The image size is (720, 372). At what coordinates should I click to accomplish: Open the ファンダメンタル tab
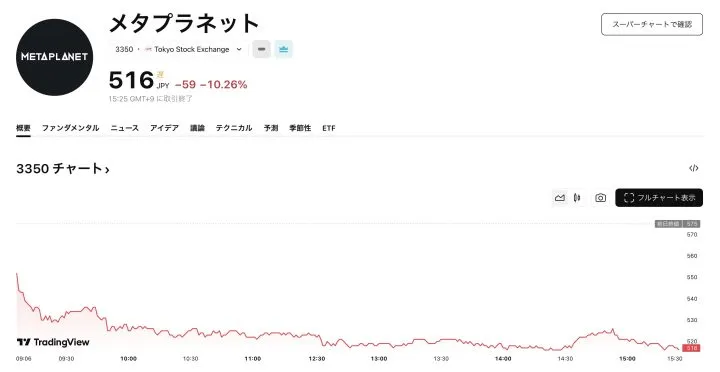(x=70, y=128)
